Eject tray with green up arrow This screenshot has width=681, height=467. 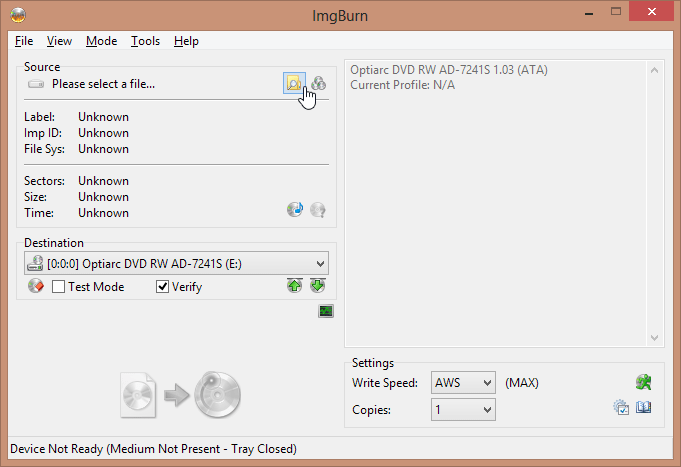coord(294,285)
